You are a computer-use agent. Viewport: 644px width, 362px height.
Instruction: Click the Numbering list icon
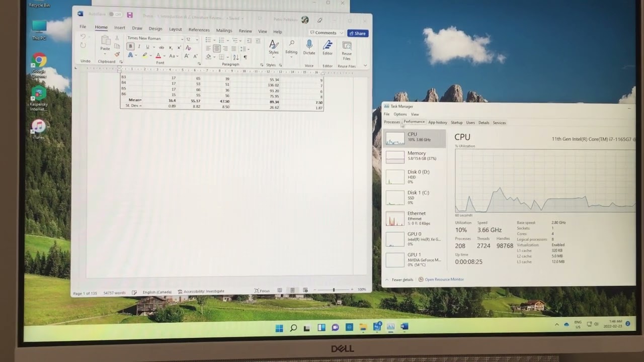click(x=221, y=40)
